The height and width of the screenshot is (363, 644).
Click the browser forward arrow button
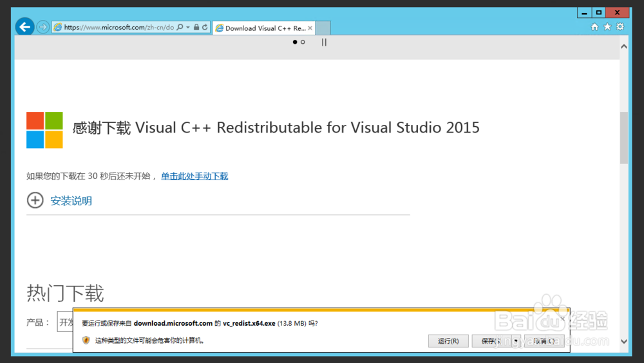click(43, 27)
